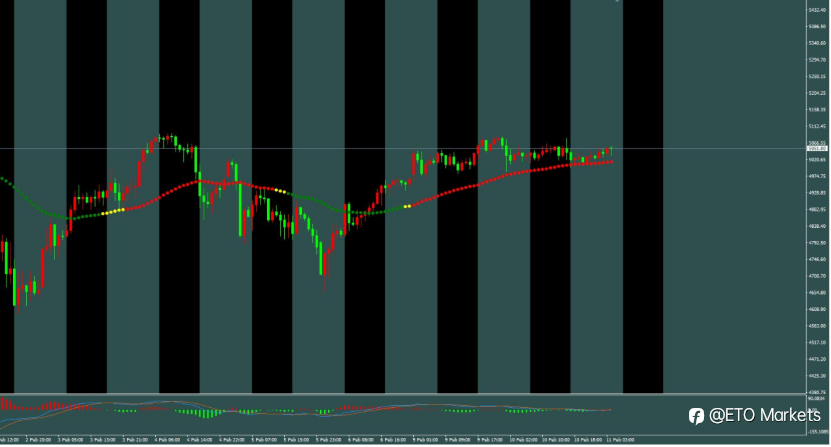Click the 4974.75 price axis label
The image size is (831, 447).
818,176
